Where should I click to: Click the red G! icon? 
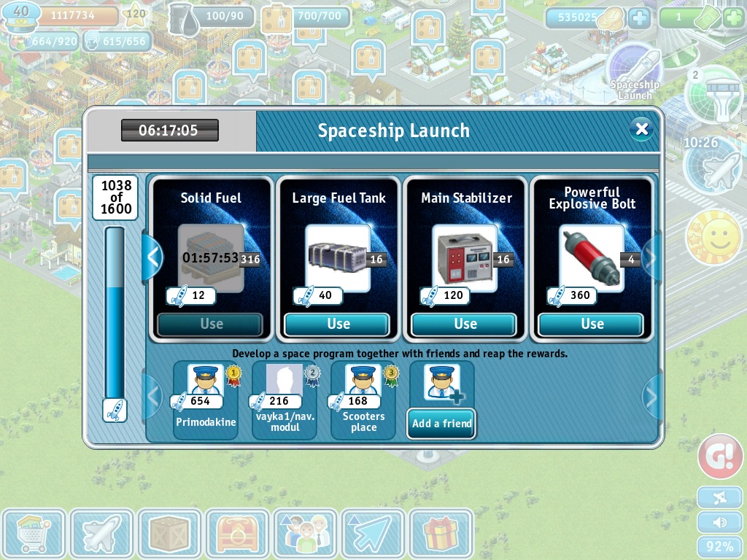720,456
